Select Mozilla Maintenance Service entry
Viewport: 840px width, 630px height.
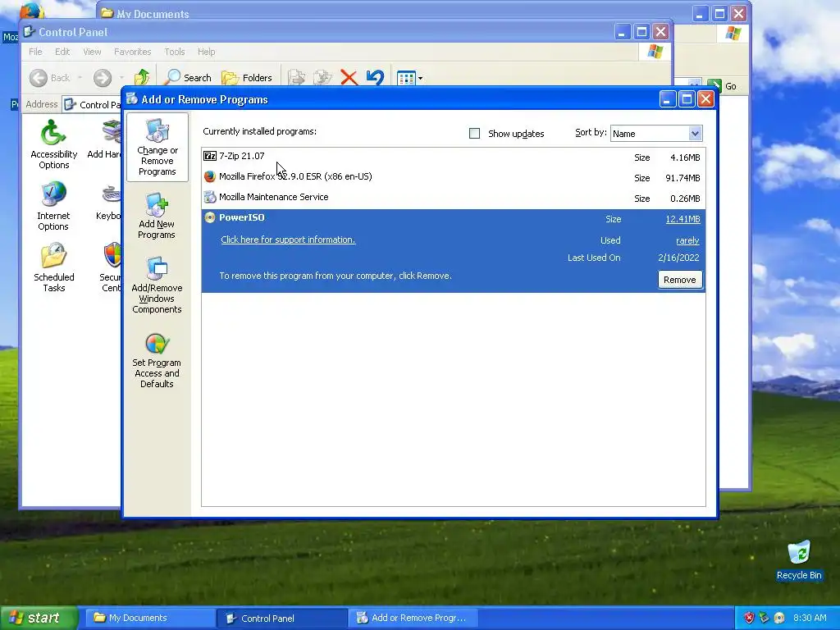(453, 198)
